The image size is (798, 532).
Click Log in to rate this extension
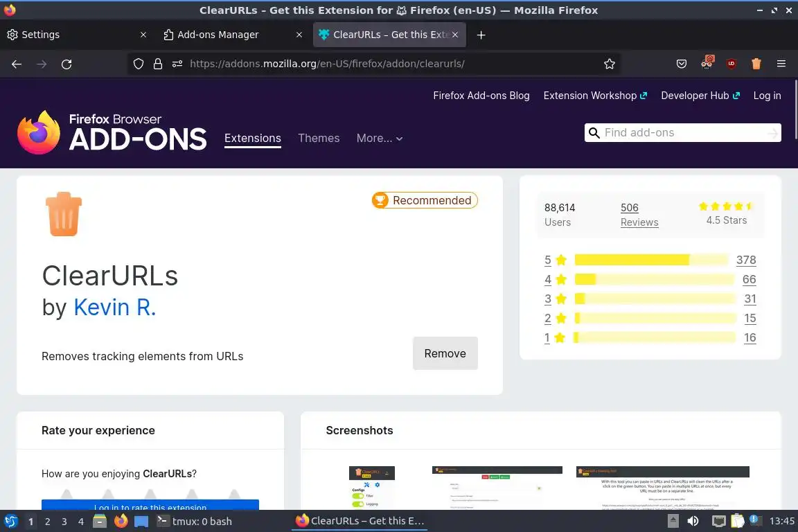click(x=150, y=505)
